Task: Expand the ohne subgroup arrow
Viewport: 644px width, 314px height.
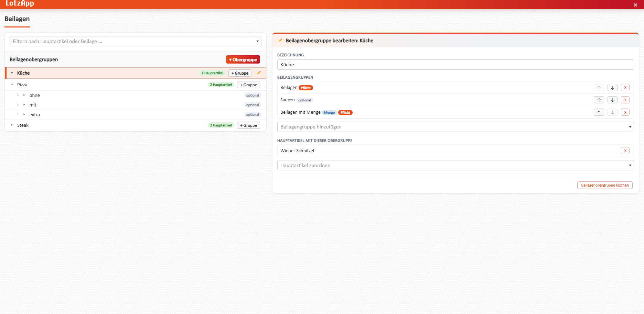Action: 24,95
